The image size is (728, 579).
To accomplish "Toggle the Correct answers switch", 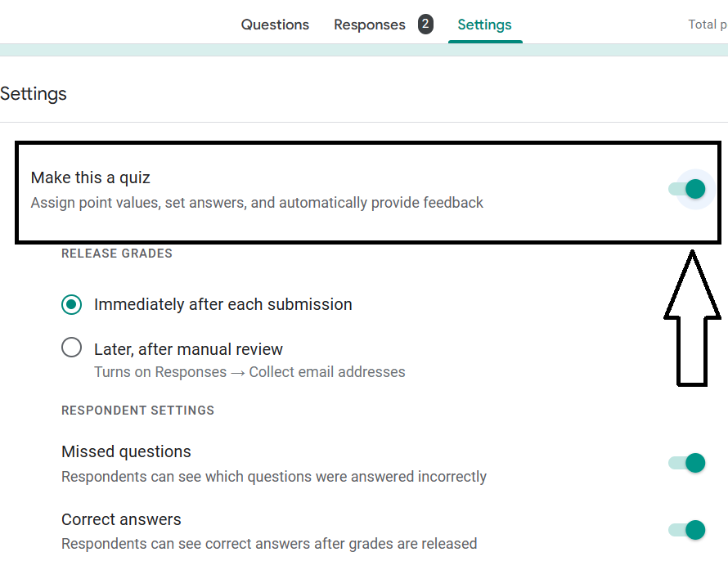I will (688, 530).
